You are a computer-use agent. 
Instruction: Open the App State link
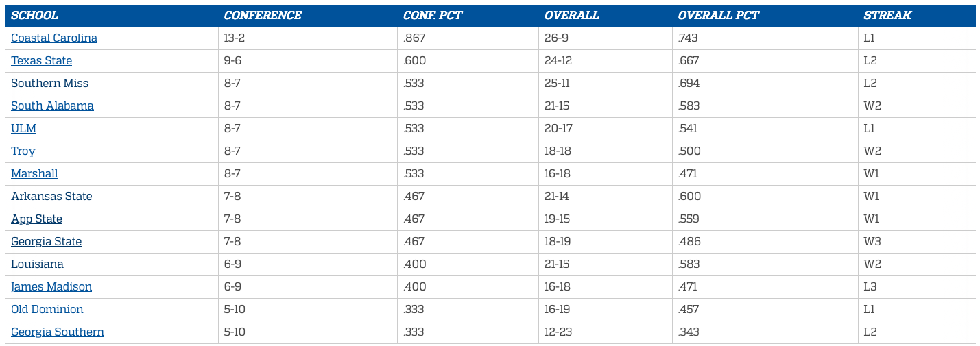[x=36, y=219]
